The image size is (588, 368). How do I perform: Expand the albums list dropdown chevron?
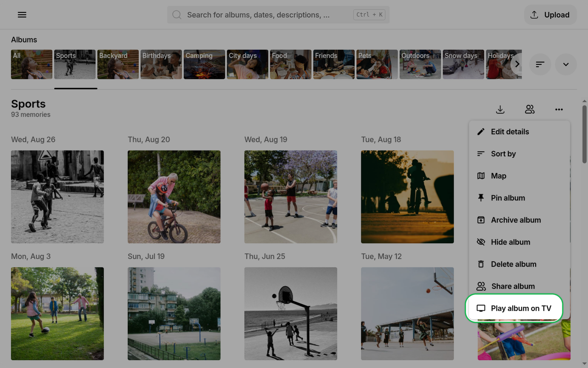tap(566, 64)
